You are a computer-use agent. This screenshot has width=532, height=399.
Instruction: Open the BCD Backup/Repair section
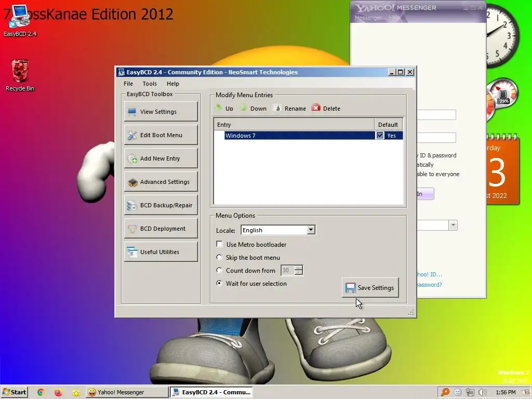[161, 205]
